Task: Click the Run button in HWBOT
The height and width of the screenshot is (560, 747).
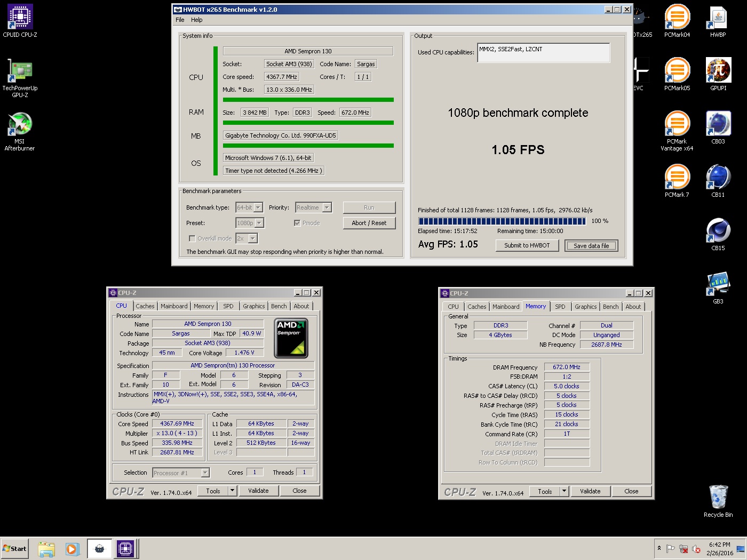Action: [369, 207]
